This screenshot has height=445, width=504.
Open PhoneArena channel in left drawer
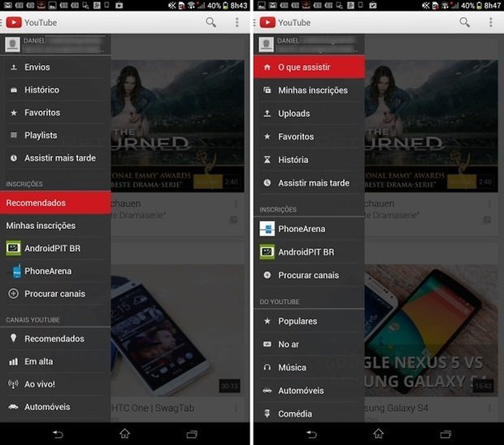coord(55,271)
